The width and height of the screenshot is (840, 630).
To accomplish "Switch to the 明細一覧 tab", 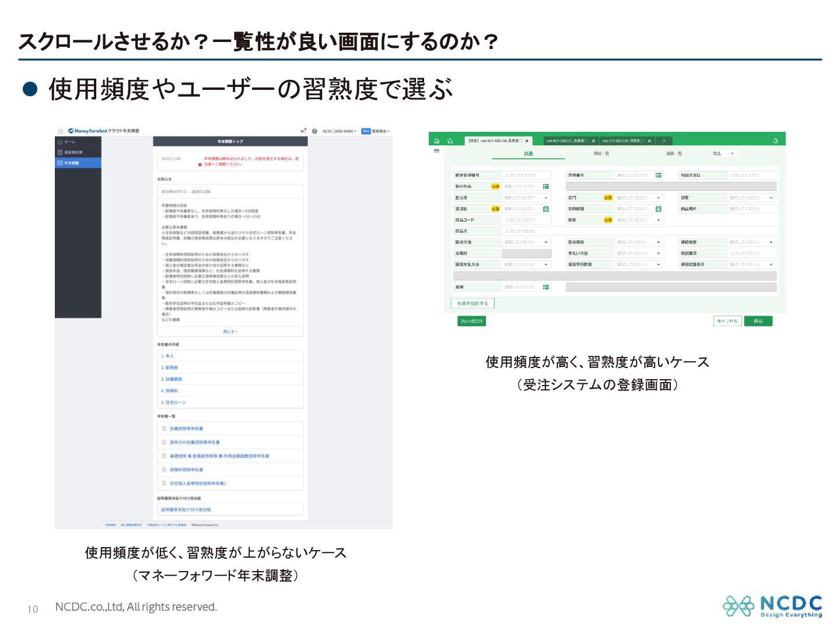I will (x=601, y=153).
